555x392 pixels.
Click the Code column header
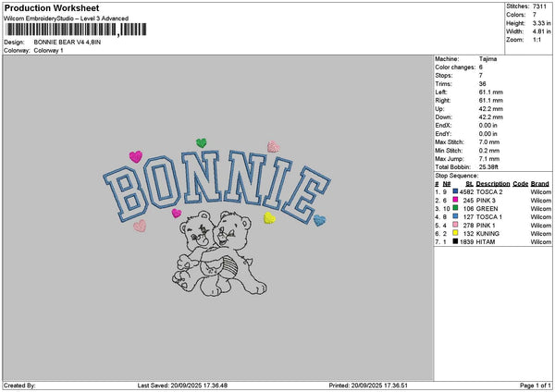coord(520,183)
